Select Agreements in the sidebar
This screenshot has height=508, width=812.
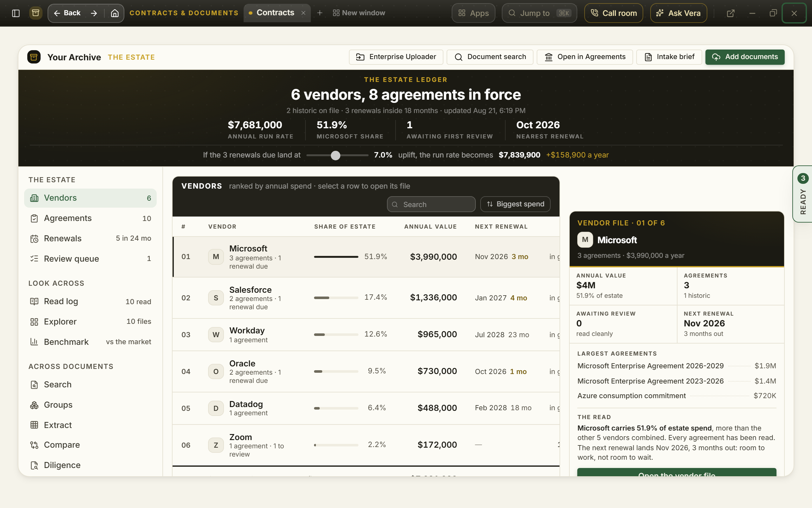(x=90, y=218)
